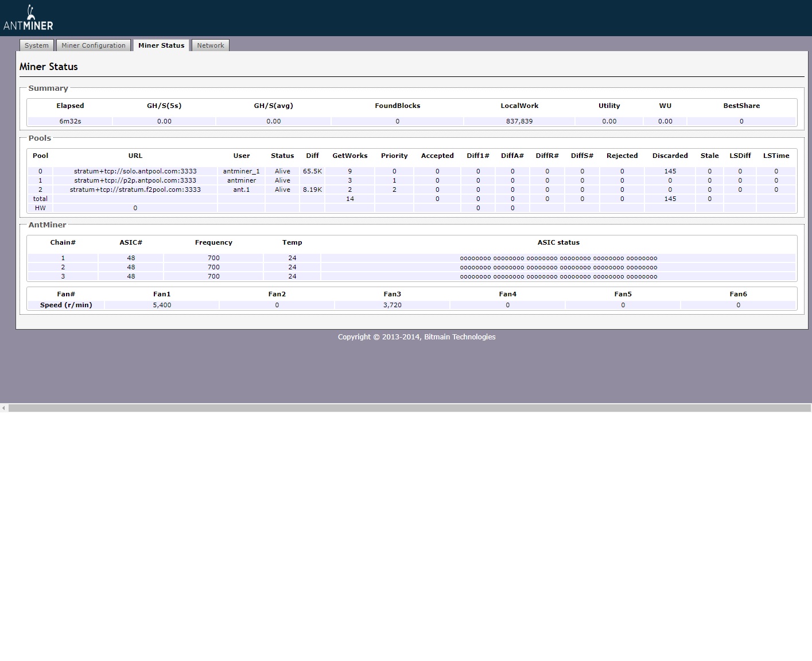
Task: Click the stratum.f2pool.com pool URL
Action: pyautogui.click(x=135, y=190)
